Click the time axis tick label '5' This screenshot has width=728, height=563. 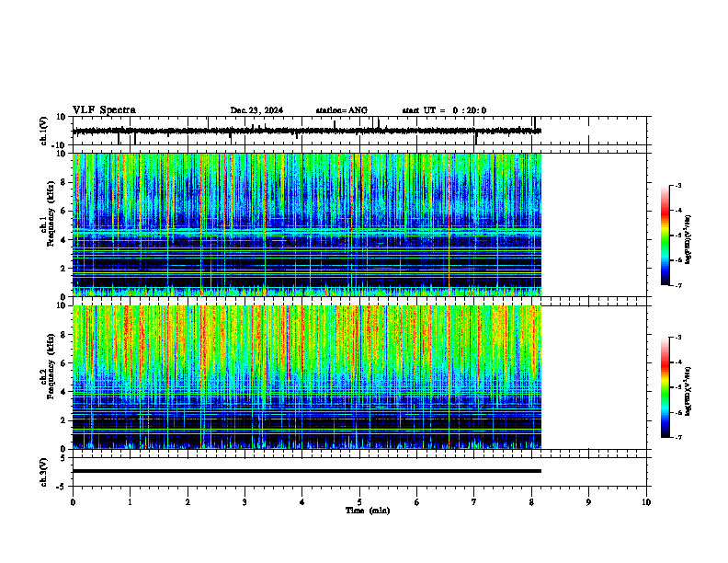pos(359,502)
